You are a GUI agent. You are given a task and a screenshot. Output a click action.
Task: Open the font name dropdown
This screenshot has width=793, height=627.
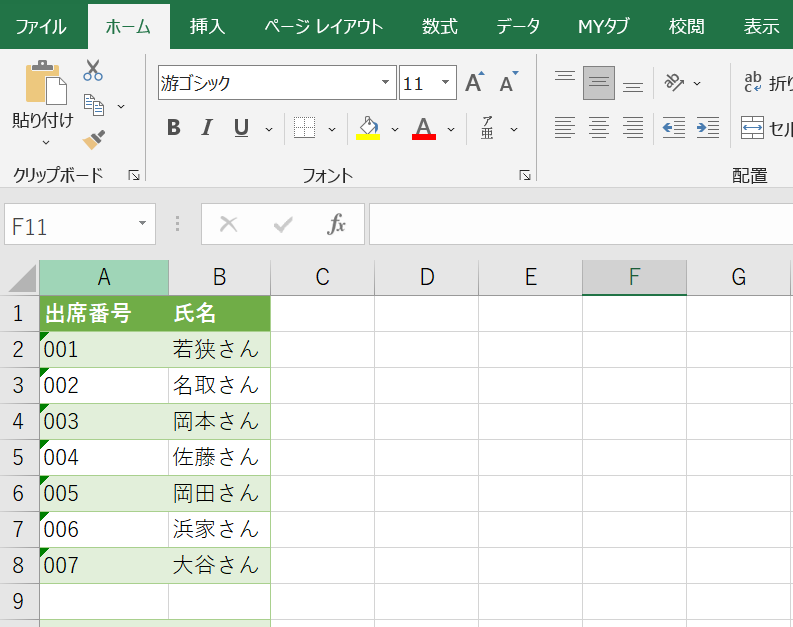tap(386, 83)
